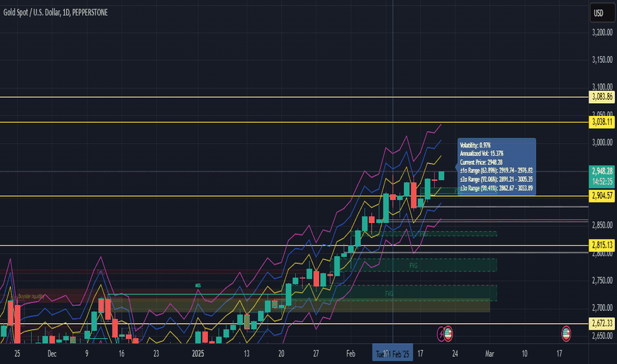Image resolution: width=617 pixels, height=364 pixels.
Task: Click the MSS label on the chart
Action: click(198, 286)
